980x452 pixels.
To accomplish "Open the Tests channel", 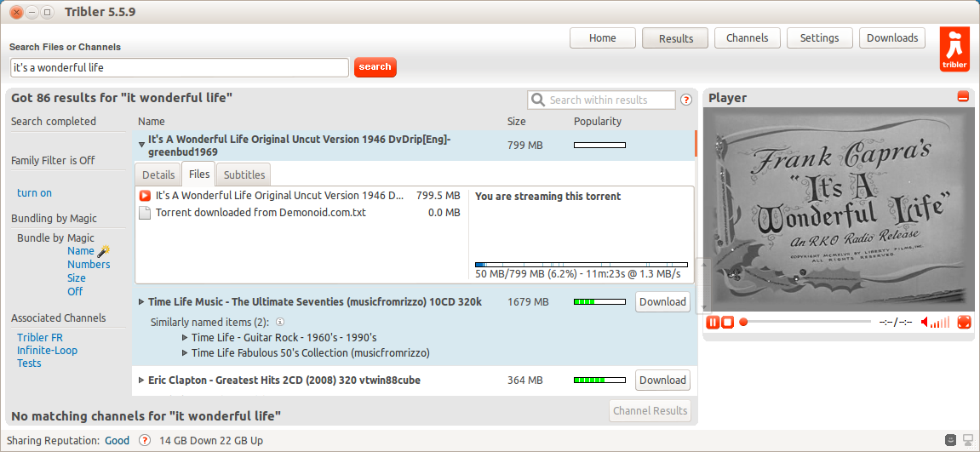I will pos(29,363).
